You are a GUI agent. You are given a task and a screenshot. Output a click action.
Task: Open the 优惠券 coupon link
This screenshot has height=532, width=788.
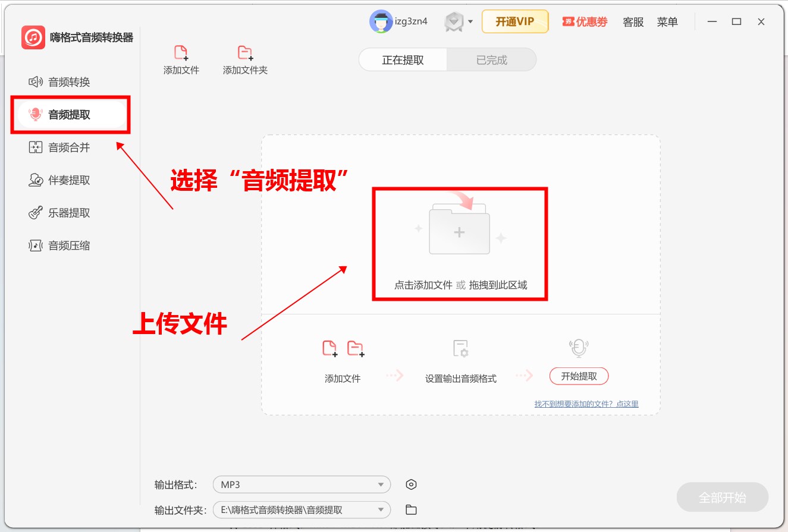(x=585, y=22)
